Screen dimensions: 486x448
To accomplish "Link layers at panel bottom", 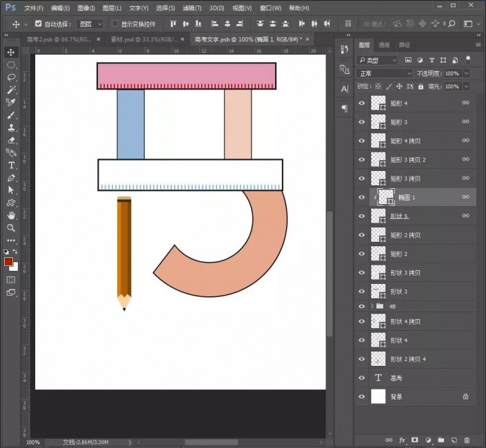I will point(389,440).
